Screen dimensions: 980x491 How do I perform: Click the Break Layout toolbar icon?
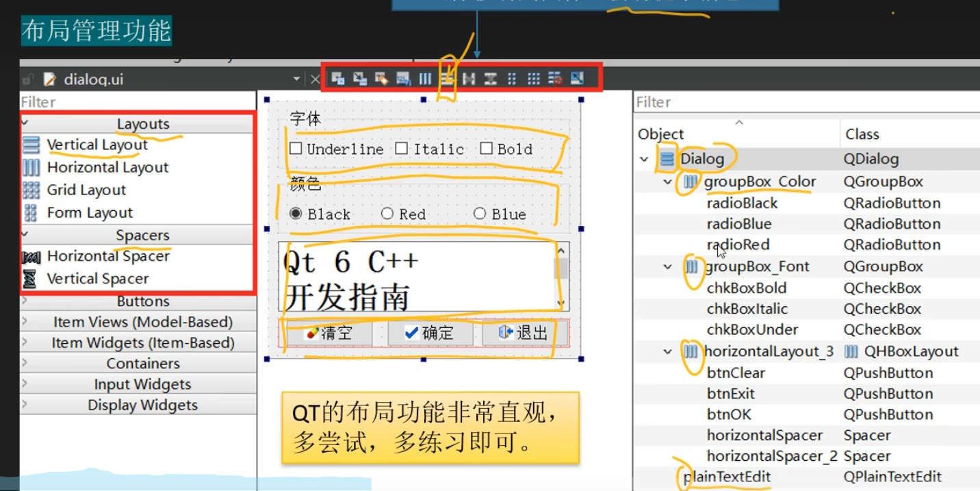(x=555, y=79)
